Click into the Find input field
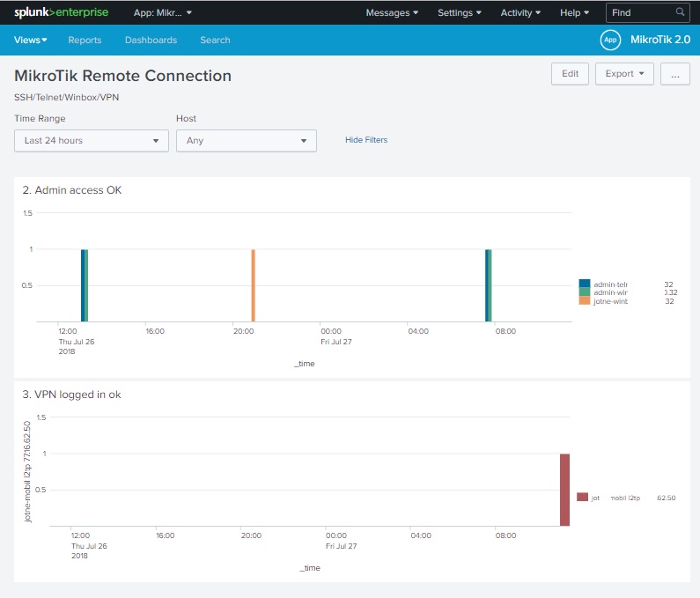 click(x=641, y=13)
